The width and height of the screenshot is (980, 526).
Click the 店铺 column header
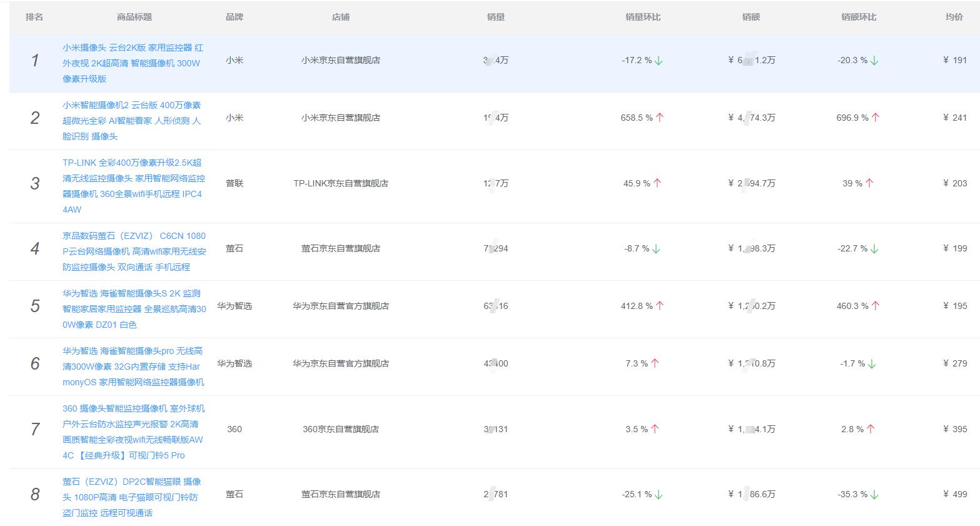click(341, 17)
